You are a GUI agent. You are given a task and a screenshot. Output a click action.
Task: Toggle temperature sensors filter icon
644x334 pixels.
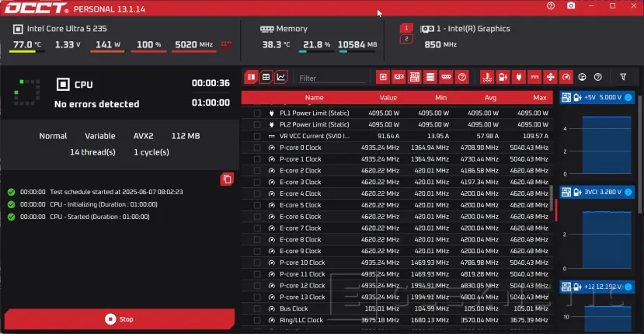(487, 77)
